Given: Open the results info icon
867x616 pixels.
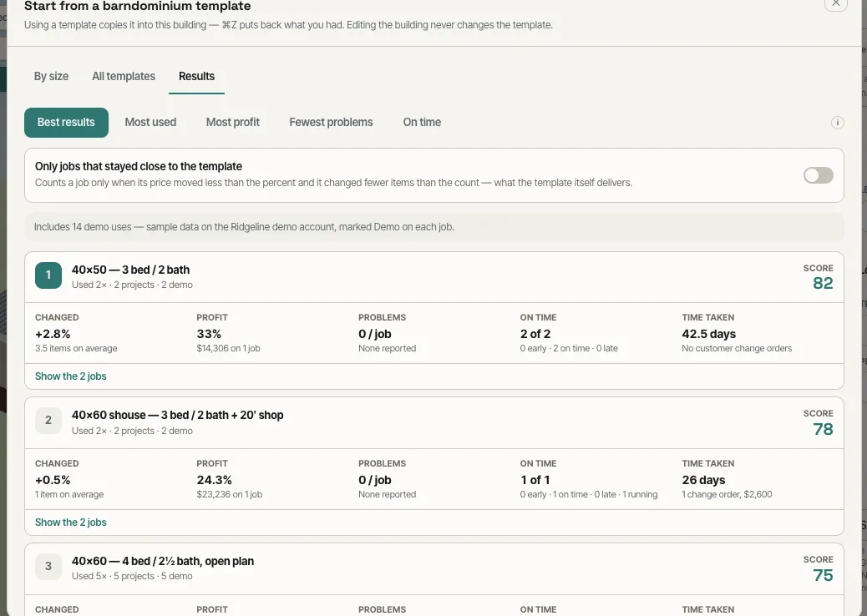Looking at the screenshot, I should pos(837,123).
